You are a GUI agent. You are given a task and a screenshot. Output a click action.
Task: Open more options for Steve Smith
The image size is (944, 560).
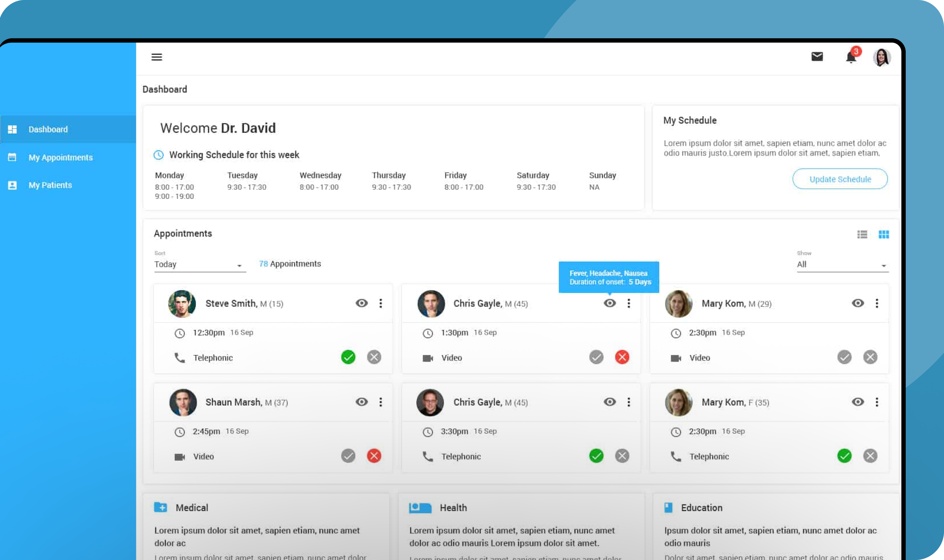click(x=380, y=303)
